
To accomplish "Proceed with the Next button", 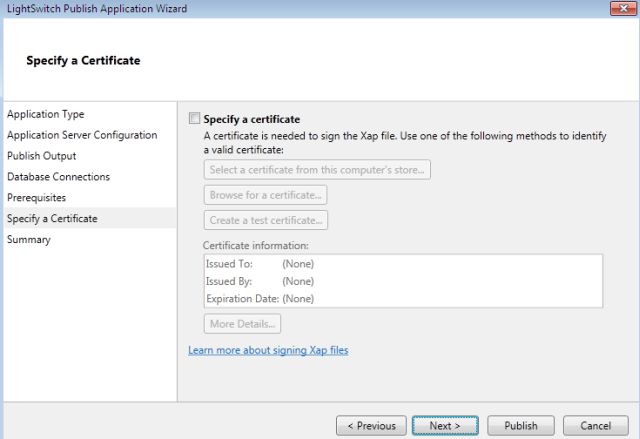I will pyautogui.click(x=445, y=426).
